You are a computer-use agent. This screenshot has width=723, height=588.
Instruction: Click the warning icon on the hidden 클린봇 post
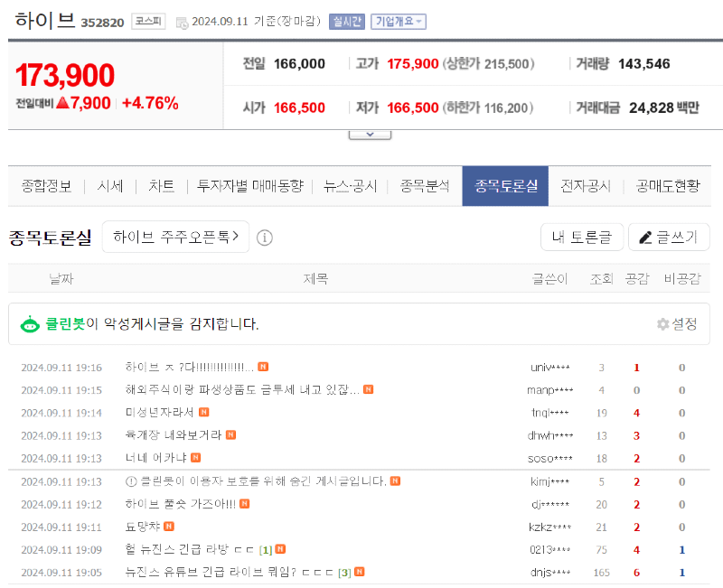point(131,481)
